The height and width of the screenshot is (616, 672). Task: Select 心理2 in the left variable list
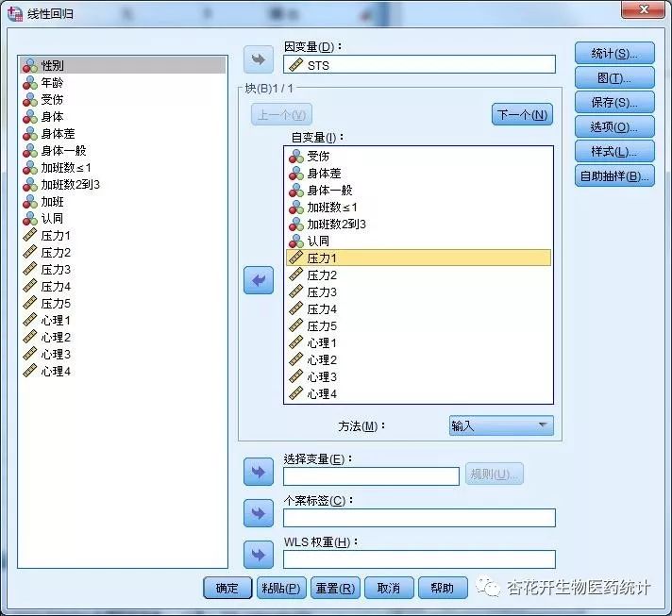pos(123,337)
